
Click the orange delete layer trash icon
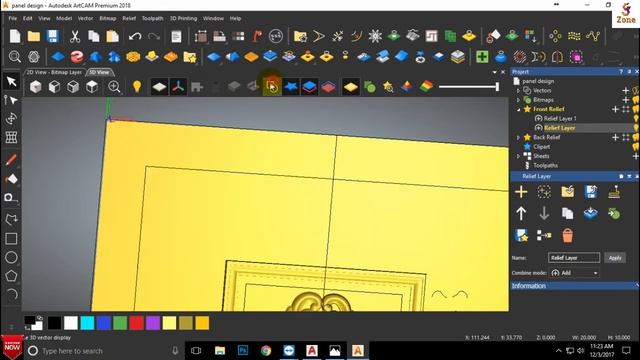point(567,236)
